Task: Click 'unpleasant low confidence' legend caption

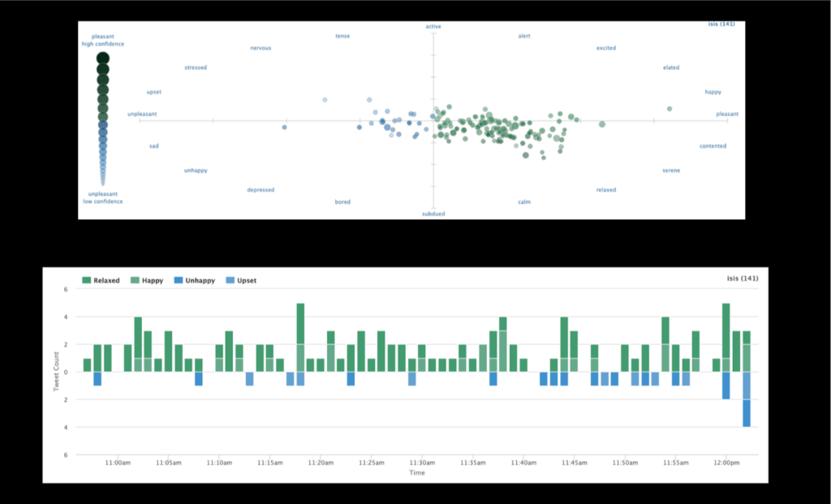Action: (x=103, y=198)
